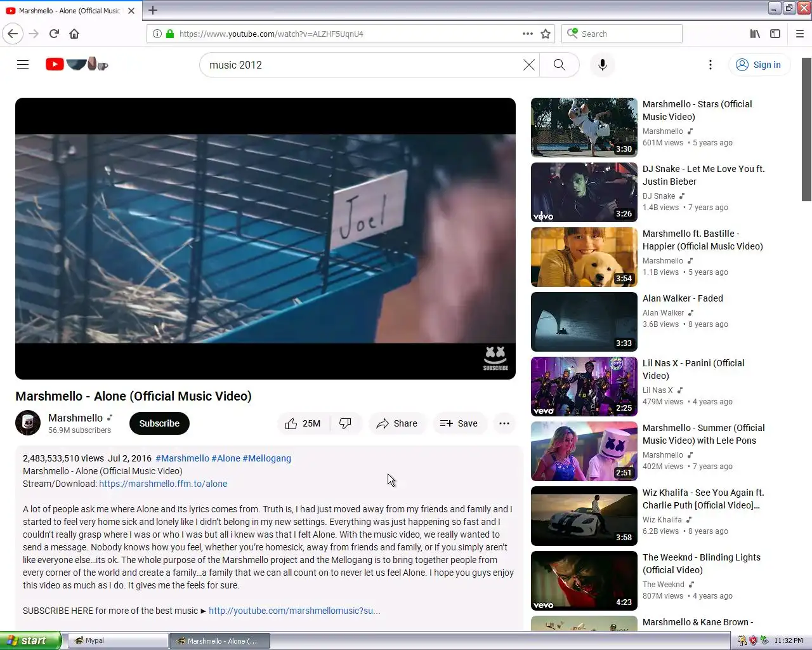Click the Alan Walker - Faded title
Image resolution: width=812 pixels, height=650 pixels.
tap(683, 298)
